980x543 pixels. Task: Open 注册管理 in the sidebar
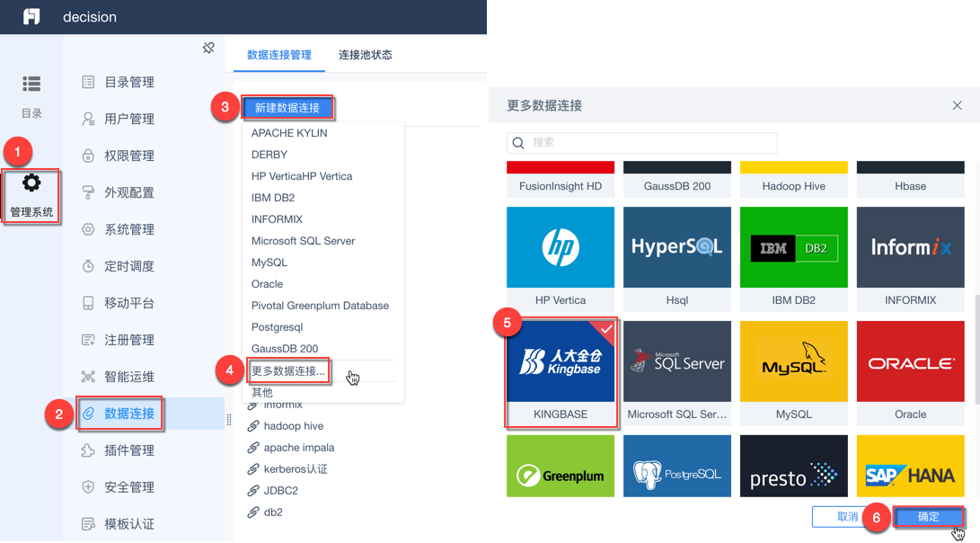coord(119,341)
